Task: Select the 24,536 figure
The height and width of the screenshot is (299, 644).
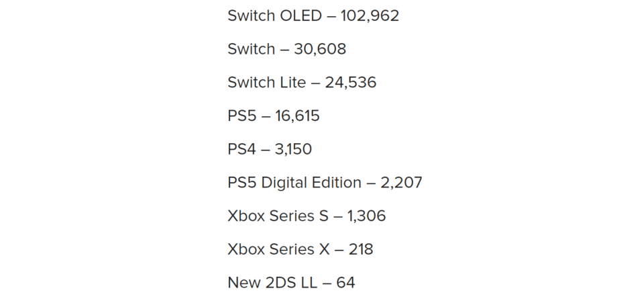Action: click(350, 83)
